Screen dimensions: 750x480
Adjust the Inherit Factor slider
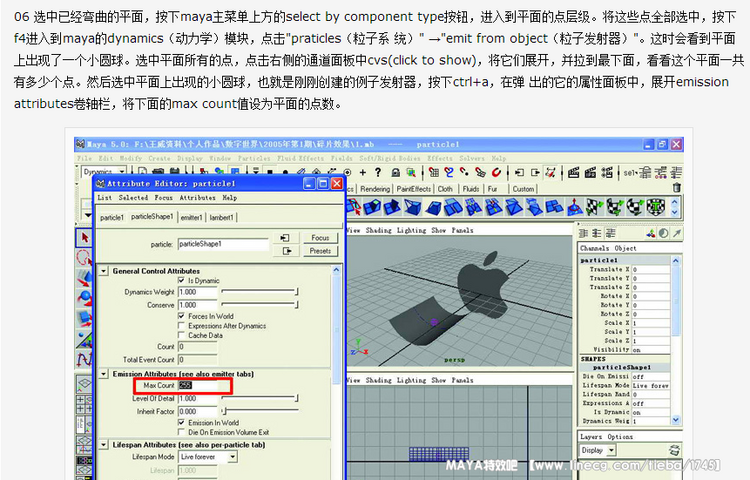click(259, 411)
